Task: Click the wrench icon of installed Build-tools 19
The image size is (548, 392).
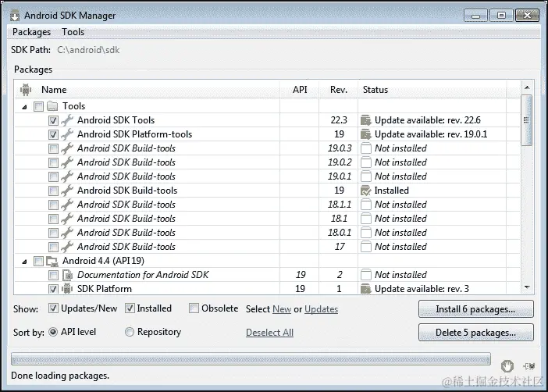Action: coord(67,191)
